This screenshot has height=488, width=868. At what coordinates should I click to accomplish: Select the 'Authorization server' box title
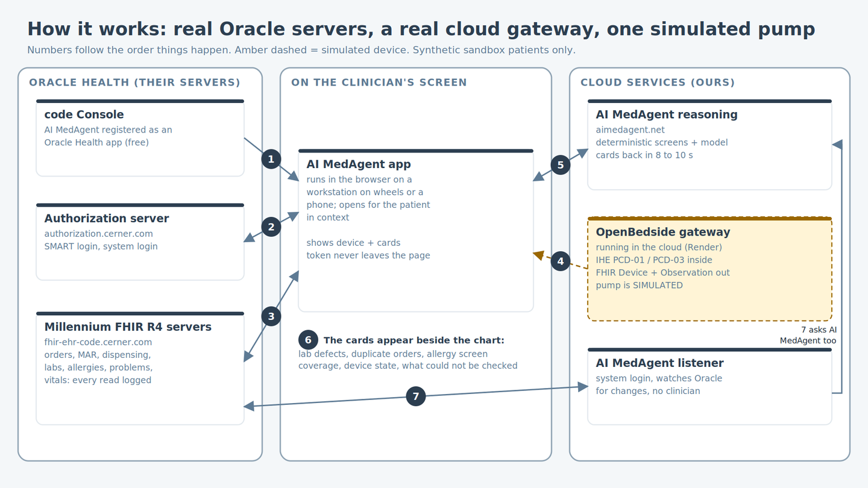pyautogui.click(x=107, y=218)
